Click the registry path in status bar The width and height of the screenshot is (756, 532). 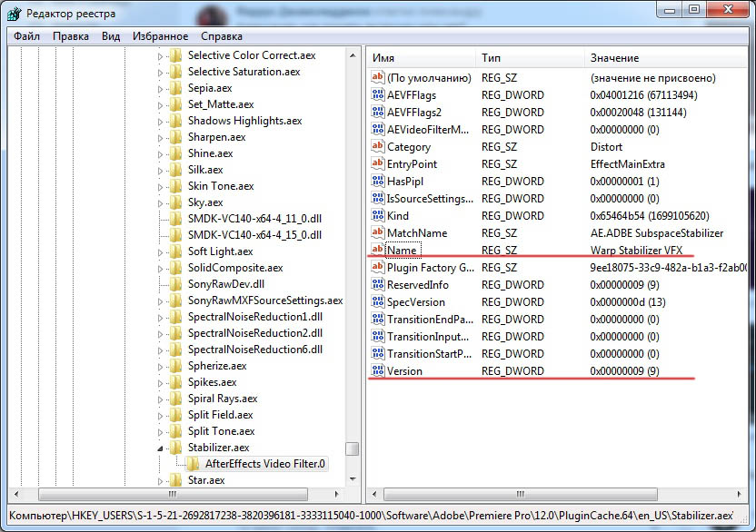[371, 516]
